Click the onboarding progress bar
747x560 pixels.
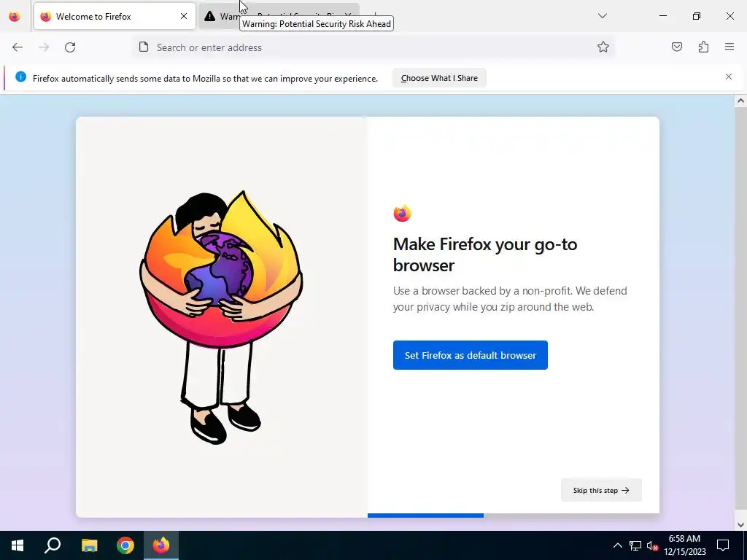tap(513, 516)
